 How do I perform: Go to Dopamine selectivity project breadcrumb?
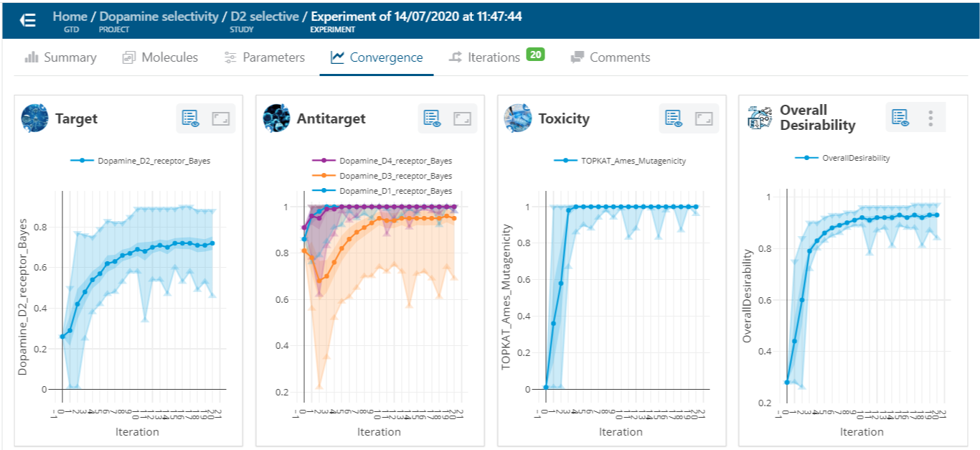[x=159, y=16]
